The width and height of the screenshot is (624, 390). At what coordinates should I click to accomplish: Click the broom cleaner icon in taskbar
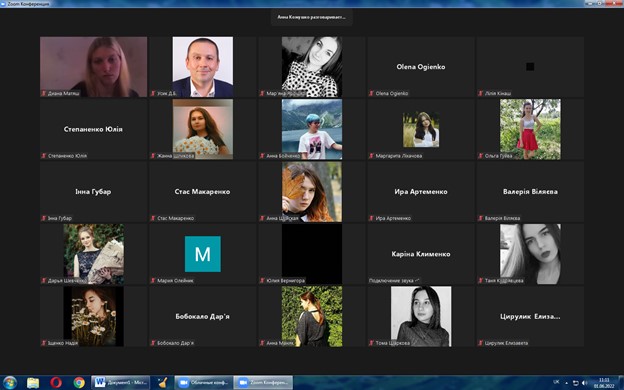[x=162, y=382]
